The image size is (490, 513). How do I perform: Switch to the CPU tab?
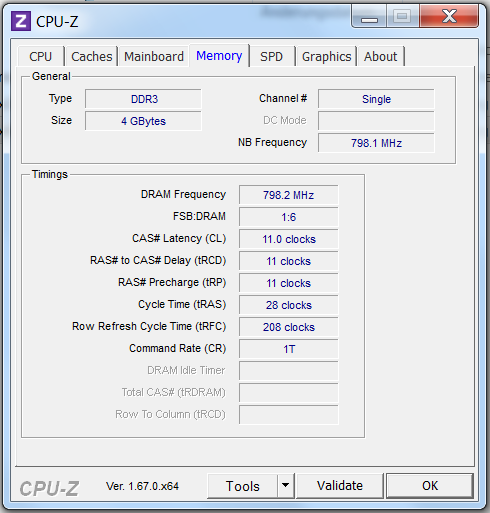[x=41, y=56]
